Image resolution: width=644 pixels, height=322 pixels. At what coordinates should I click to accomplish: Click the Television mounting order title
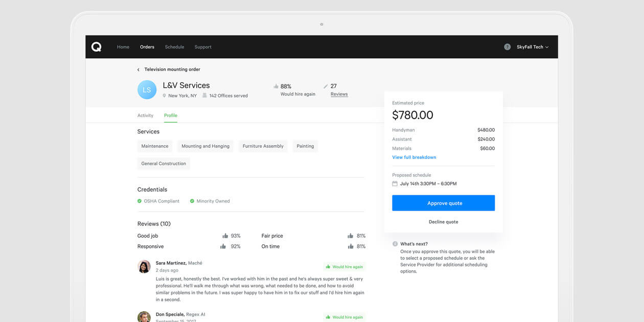coord(172,70)
